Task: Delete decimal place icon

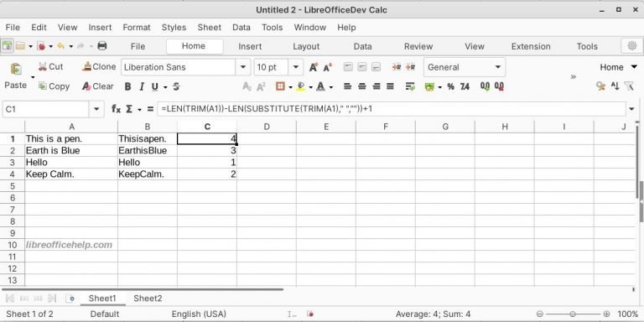Action: coord(499,86)
